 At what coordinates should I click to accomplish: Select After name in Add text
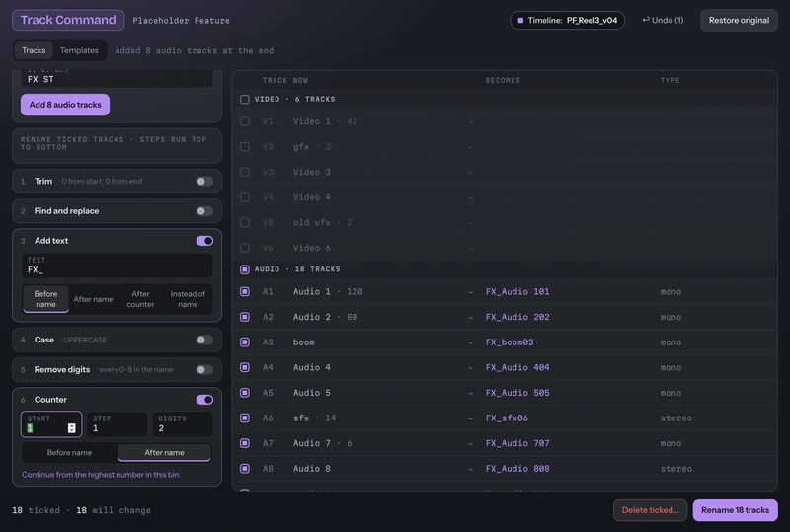pyautogui.click(x=93, y=299)
